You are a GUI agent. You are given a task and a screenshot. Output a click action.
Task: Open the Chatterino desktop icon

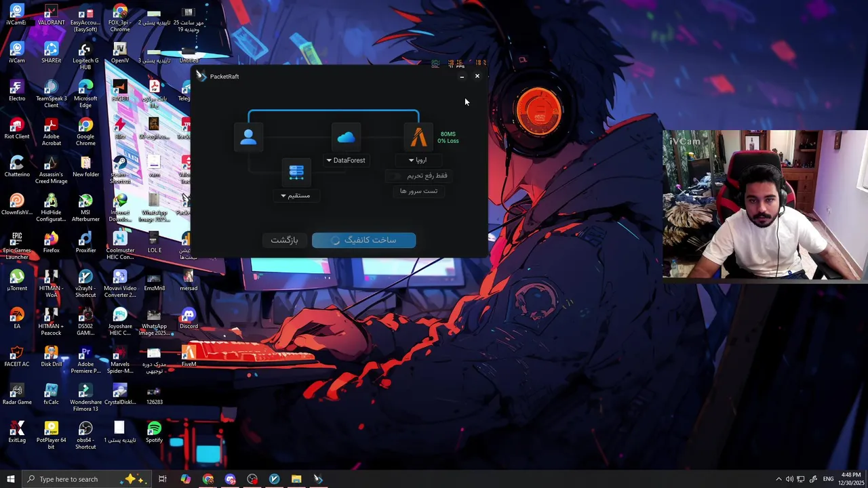tap(17, 167)
